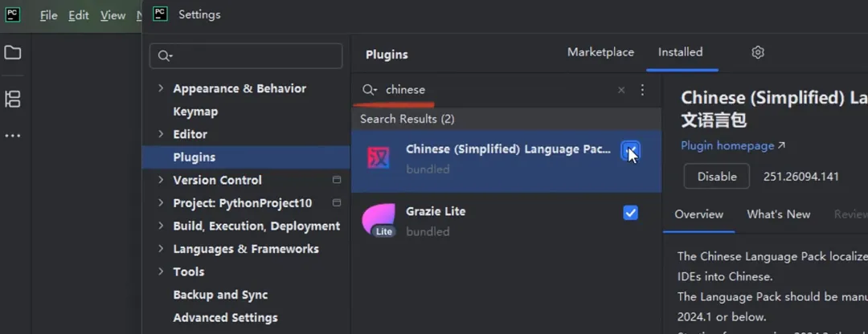The width and height of the screenshot is (868, 334).
Task: Open the Project tool window folder icon
Action: tap(13, 53)
